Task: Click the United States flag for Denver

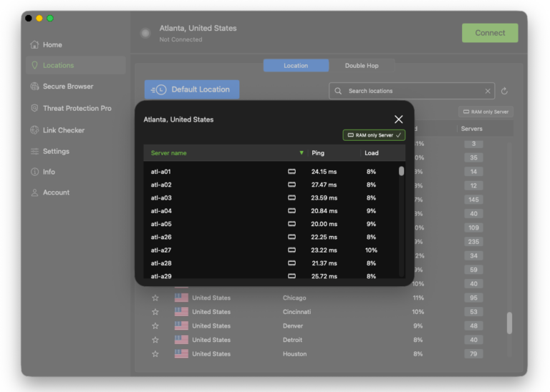Action: pos(181,325)
